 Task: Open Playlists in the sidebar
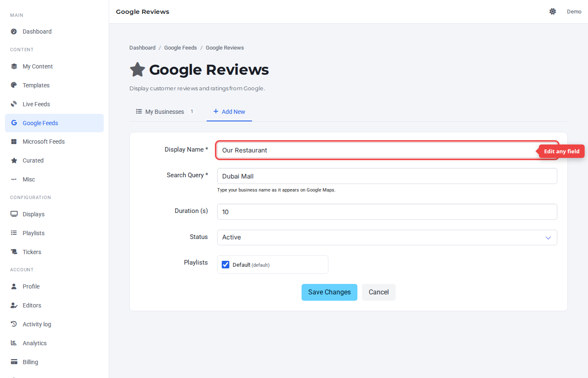tap(54, 233)
